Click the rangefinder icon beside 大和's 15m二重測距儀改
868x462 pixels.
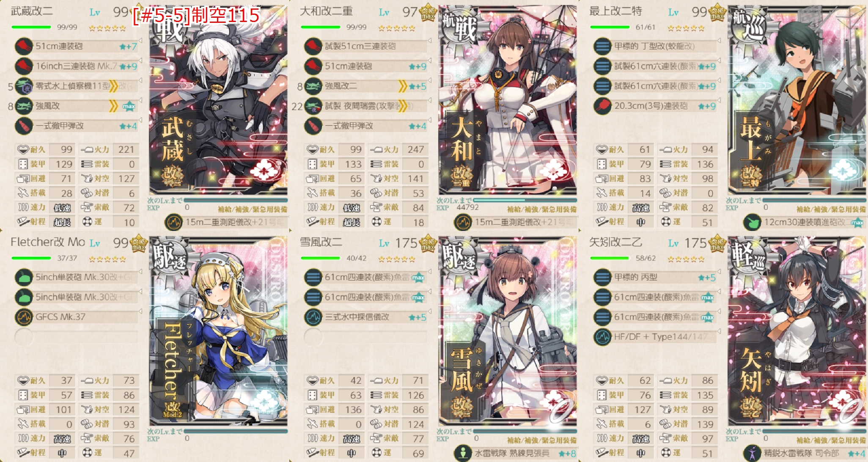coord(463,222)
